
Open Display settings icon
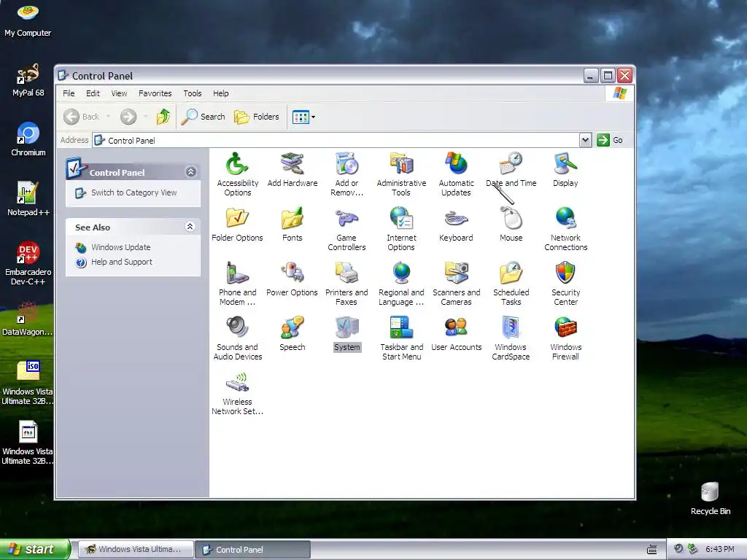(565, 170)
